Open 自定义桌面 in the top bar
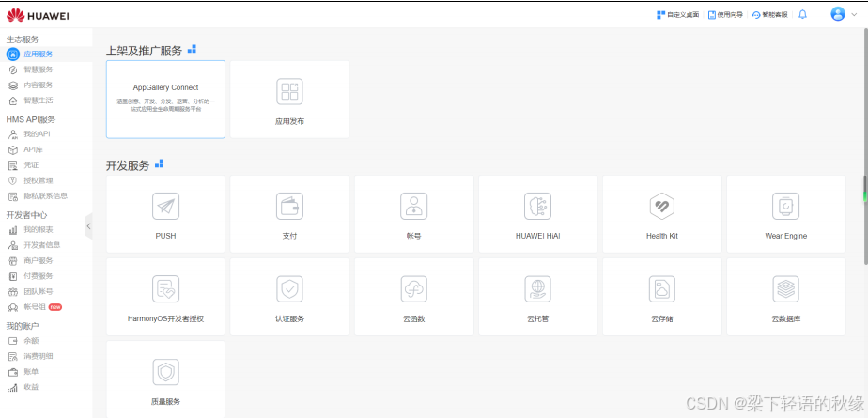The image size is (868, 418). 677,15
